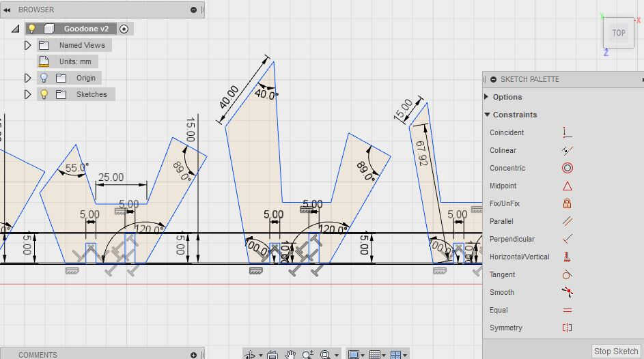The image size is (644, 359).
Task: Click the Look At tool
Action: click(x=272, y=354)
